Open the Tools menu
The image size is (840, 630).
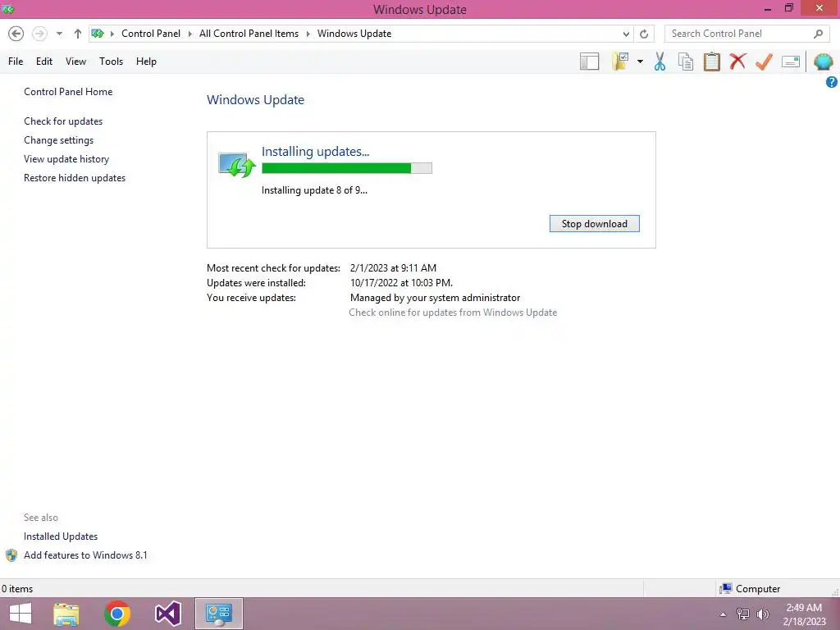click(x=111, y=62)
